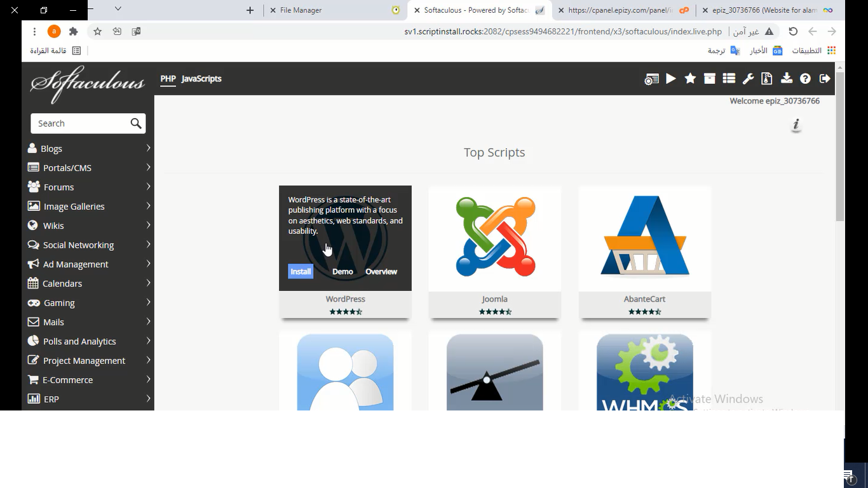Open the backups zip file icon
The image size is (868, 488).
(767, 79)
